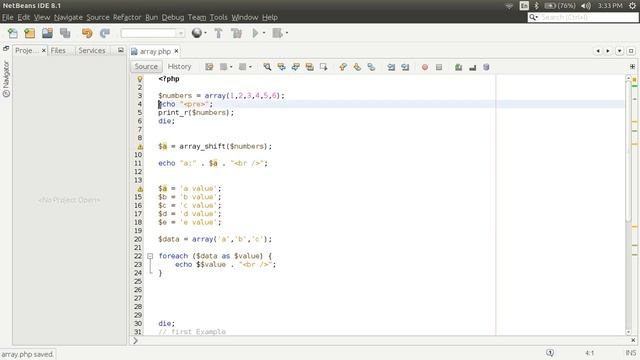This screenshot has height=360, width=640.
Task: Click the Save All toolbar icon
Action: coord(65,33)
